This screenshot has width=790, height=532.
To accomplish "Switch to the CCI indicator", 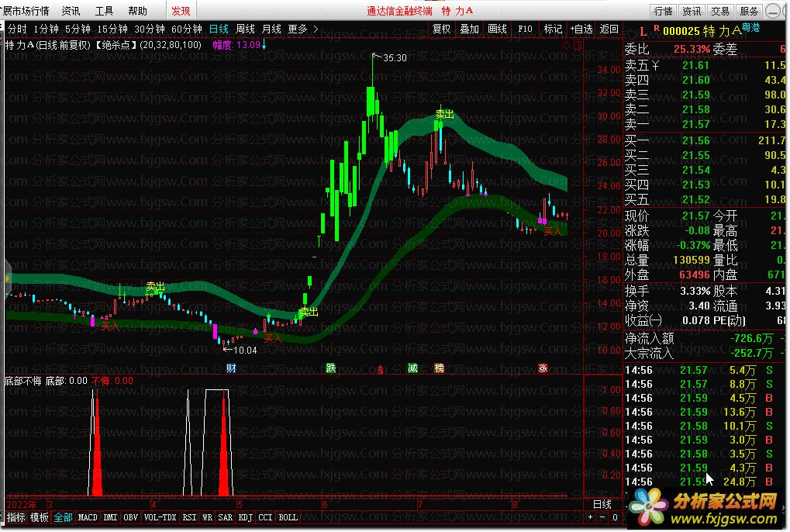I will point(265,517).
